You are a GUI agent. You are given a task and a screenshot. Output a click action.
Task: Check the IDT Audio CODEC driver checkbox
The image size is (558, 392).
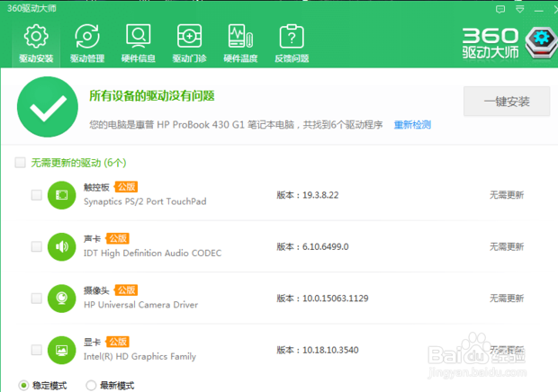point(37,246)
